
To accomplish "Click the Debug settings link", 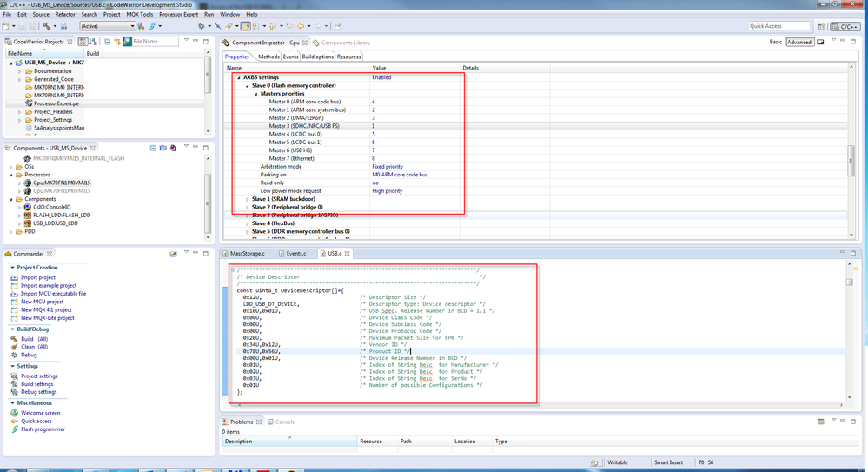I will click(39, 392).
